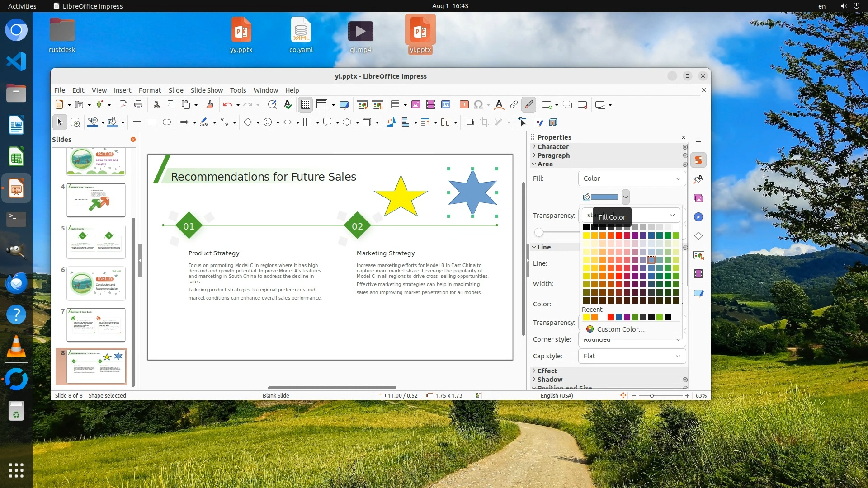Toggle Show Draw Functions pencil button
868x488 pixels.
pos(528,105)
